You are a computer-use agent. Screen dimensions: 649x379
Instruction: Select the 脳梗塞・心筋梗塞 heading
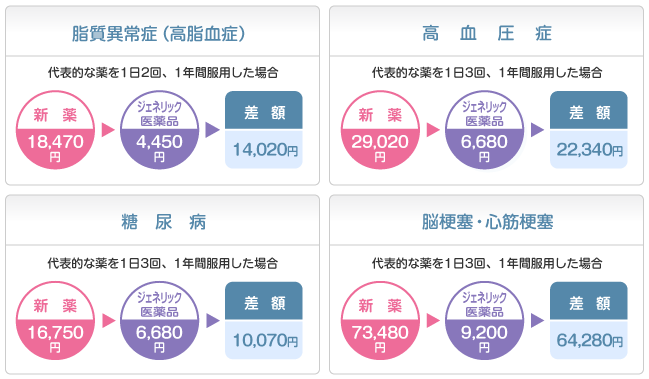(x=487, y=222)
